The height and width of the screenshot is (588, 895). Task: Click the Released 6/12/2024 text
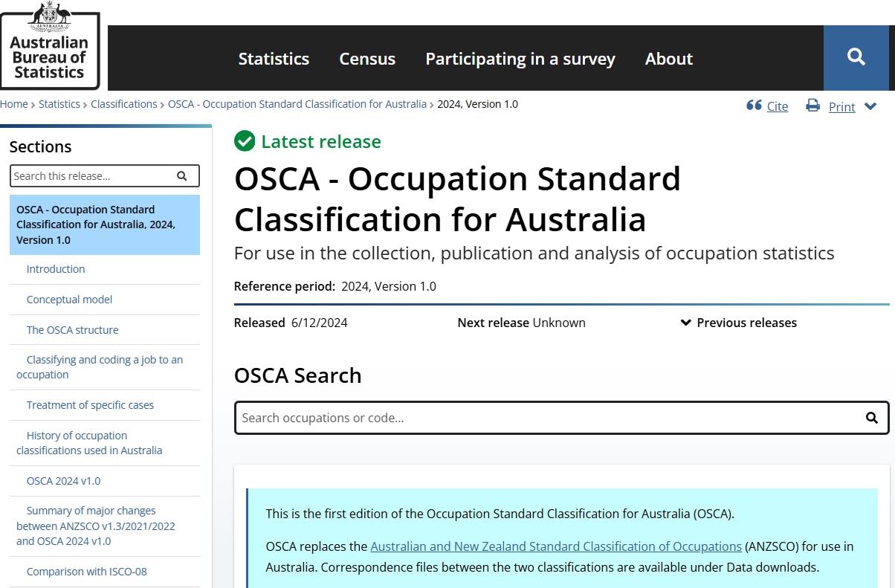point(291,323)
